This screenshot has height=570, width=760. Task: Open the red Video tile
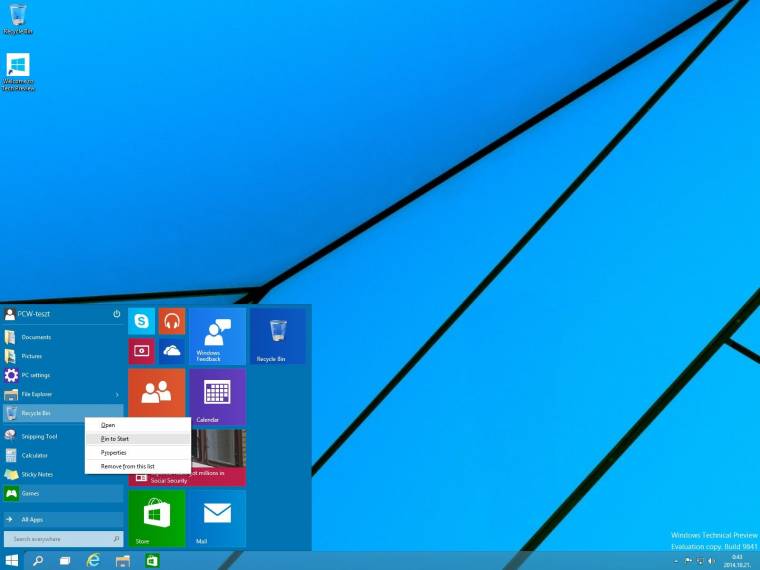[142, 351]
